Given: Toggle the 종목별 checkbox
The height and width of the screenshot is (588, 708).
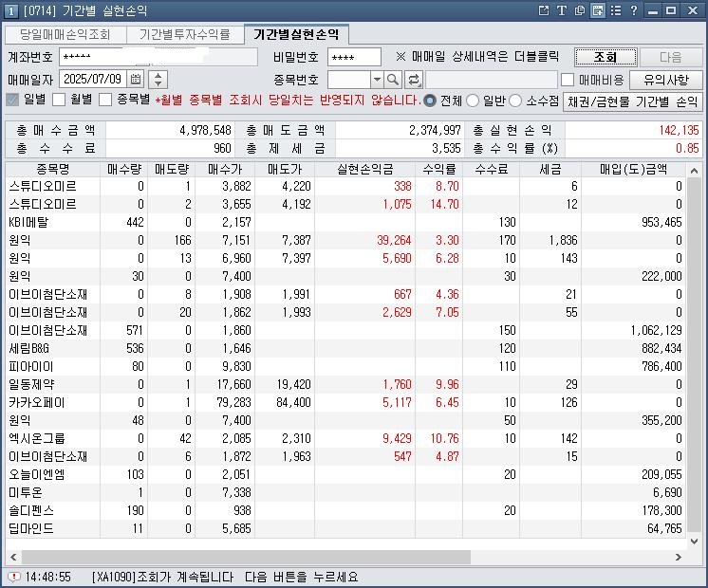Looking at the screenshot, I should tap(106, 101).
